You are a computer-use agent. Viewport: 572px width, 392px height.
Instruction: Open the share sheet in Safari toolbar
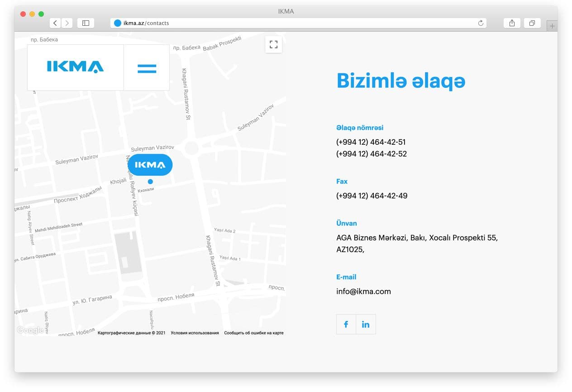pyautogui.click(x=512, y=23)
